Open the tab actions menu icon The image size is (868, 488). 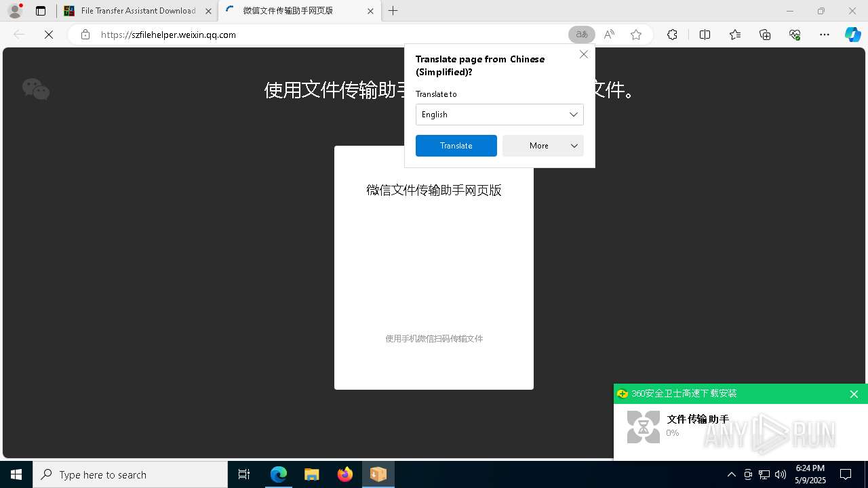click(41, 11)
